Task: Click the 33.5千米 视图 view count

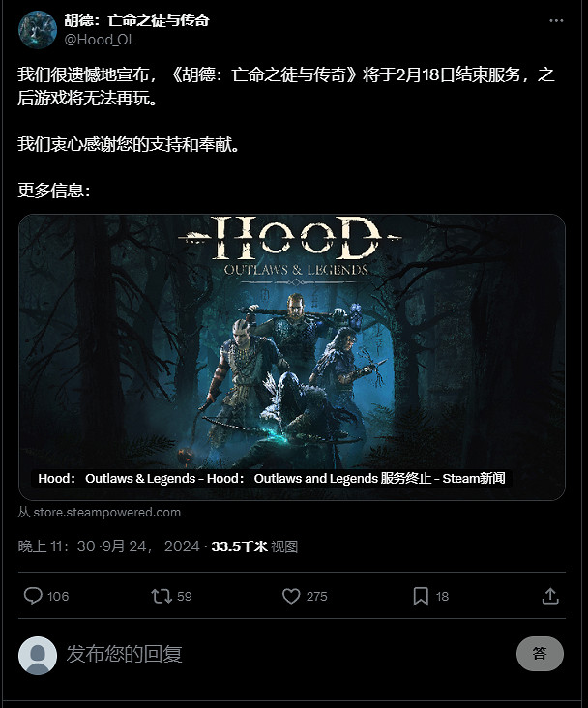Action: pyautogui.click(x=254, y=546)
